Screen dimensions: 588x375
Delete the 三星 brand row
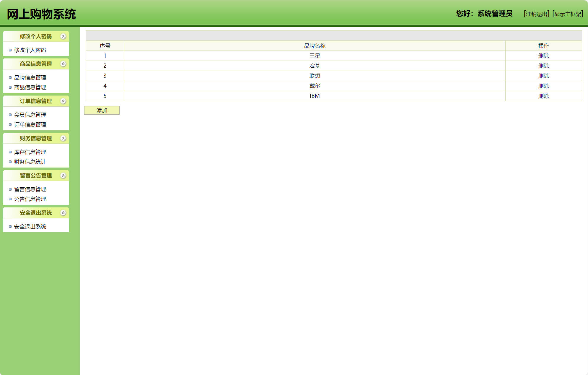tap(543, 56)
